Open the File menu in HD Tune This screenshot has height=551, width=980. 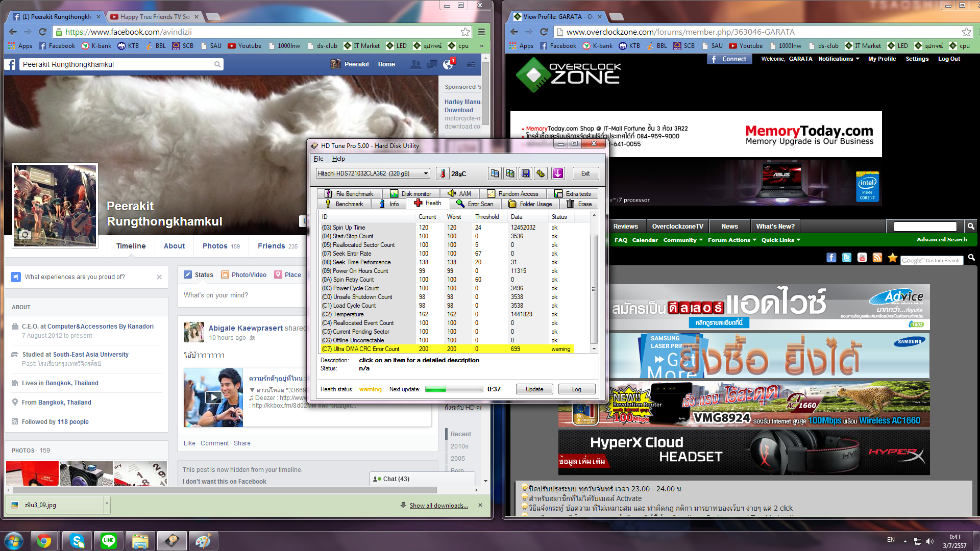[x=318, y=159]
